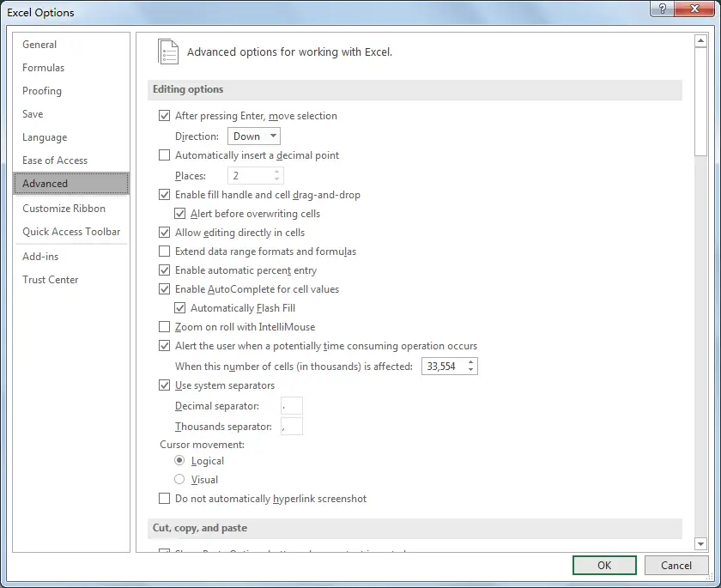Image resolution: width=721 pixels, height=588 pixels.
Task: Click the Advanced options page icon
Action: click(168, 52)
